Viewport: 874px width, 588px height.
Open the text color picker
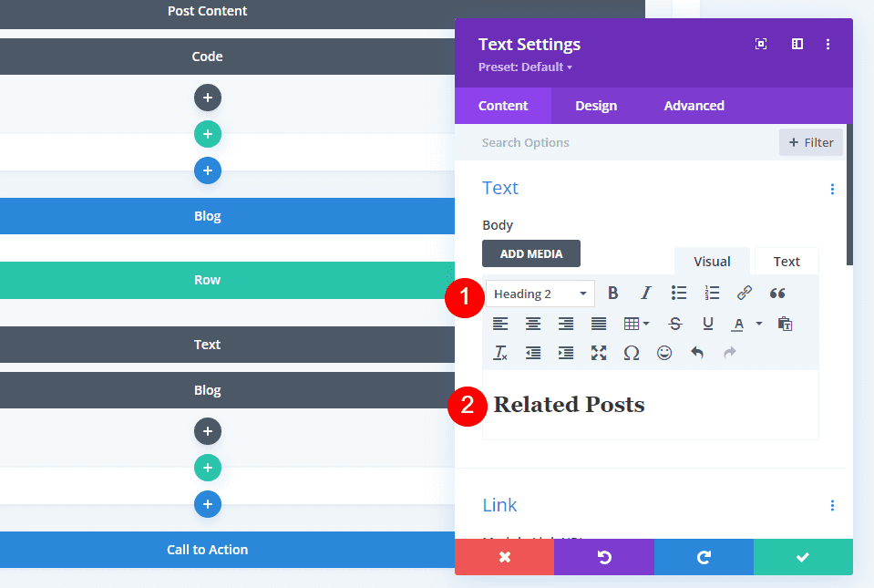tap(739, 324)
